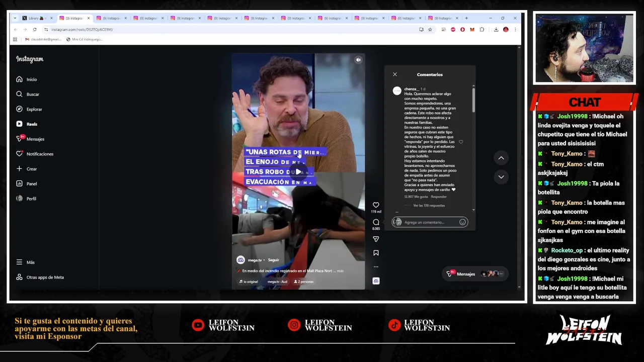Open Notificaciones heart in the sidebar
Screen dimensions: 644x362
[x=34, y=154]
